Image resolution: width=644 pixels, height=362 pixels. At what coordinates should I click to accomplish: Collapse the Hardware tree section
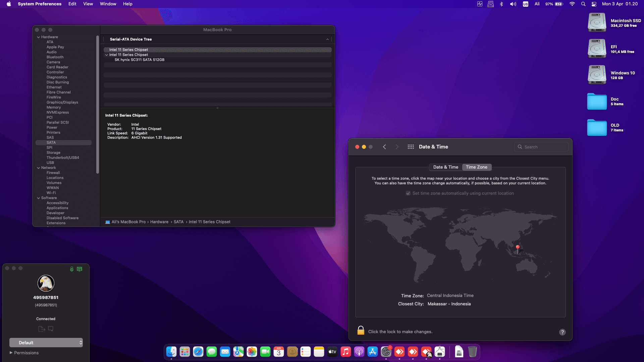38,37
